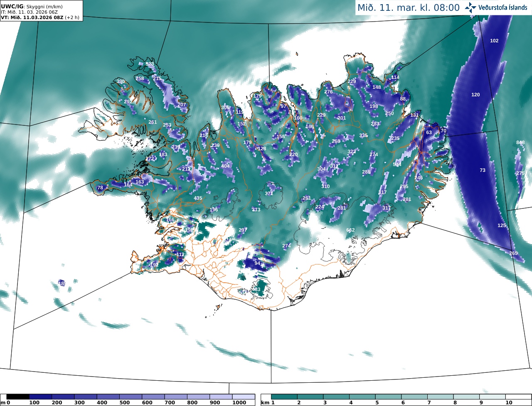Click the offshore visibility value '120'
Screen dimensions: 532x406
pyautogui.click(x=475, y=95)
